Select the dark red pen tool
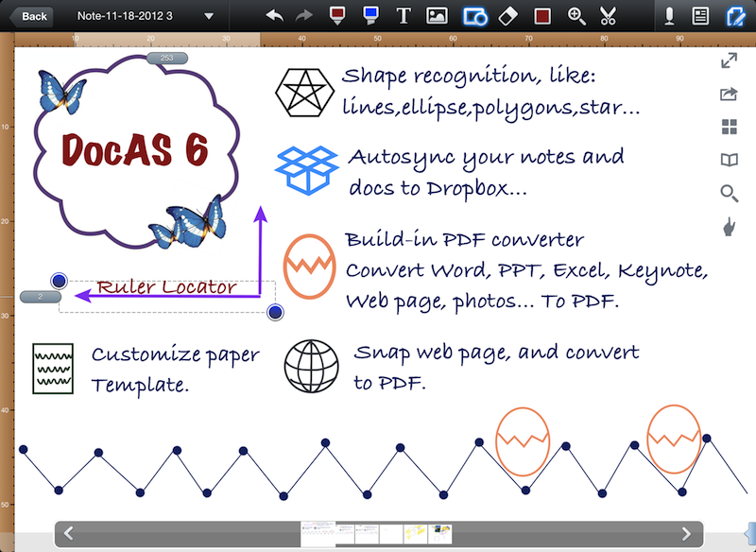Screen dimensions: 756x552 337,16
